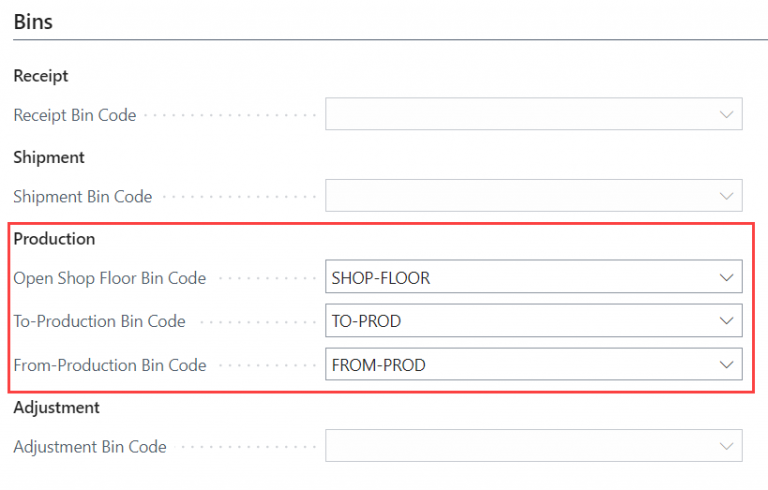Select the Open Shop Floor Bin Code label
This screenshot has height=490, width=768.
pyautogui.click(x=110, y=278)
